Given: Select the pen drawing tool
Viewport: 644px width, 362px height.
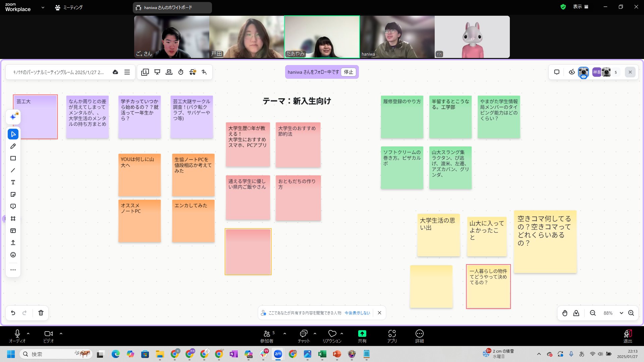Looking at the screenshot, I should 13,146.
